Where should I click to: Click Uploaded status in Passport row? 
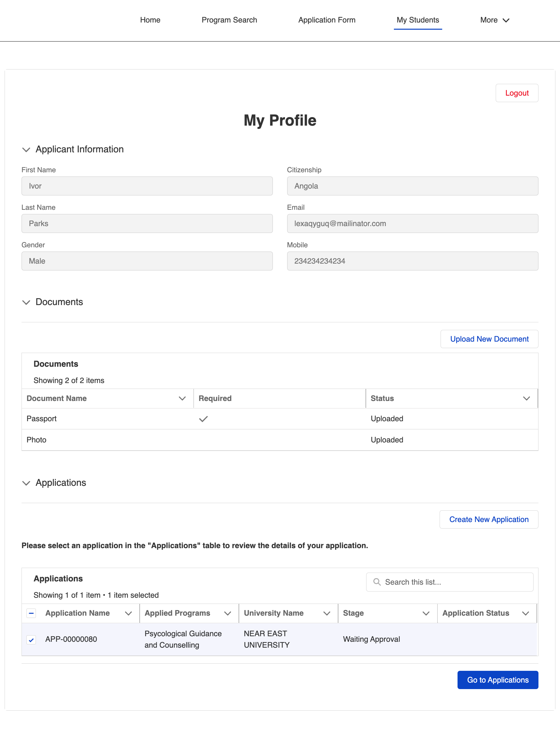tap(387, 419)
